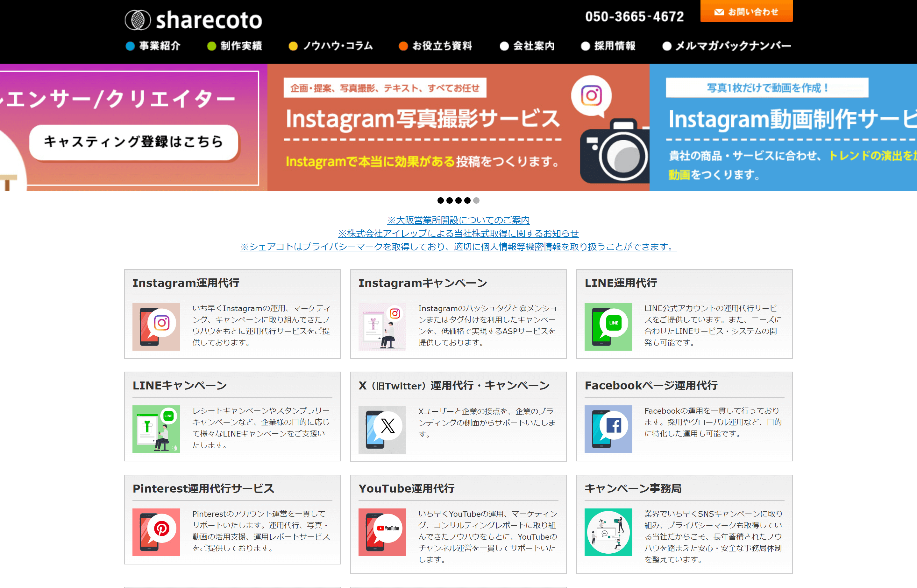Click the gift illustration icon in Instagramキャンペーン card

coord(382,326)
